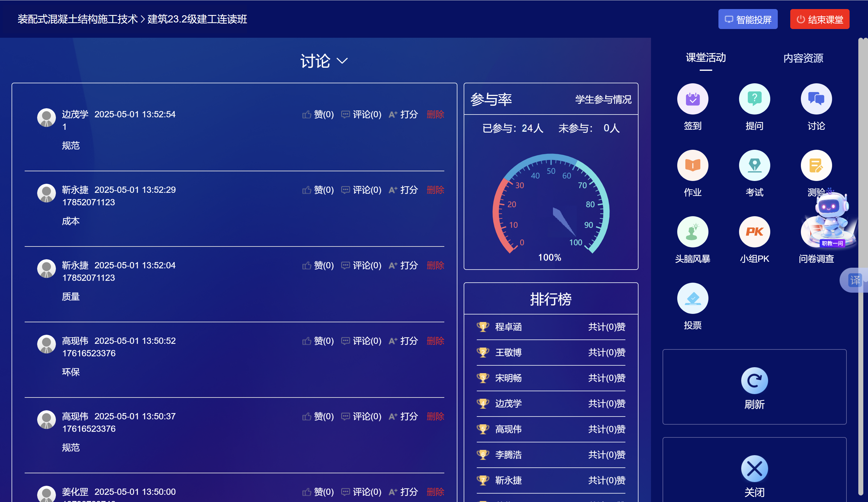Delete 靳永捷's 13:52:04 post

click(435, 265)
